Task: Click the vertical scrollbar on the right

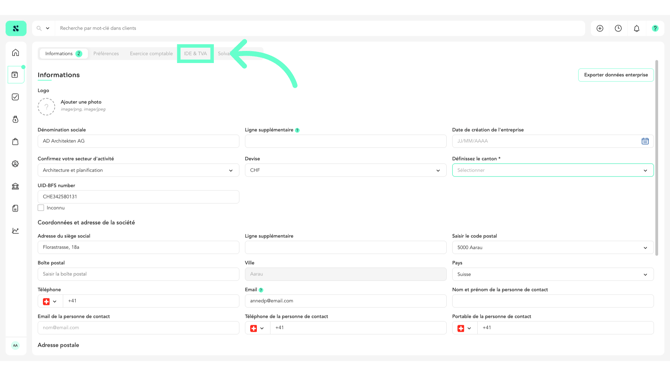Action: click(657, 157)
